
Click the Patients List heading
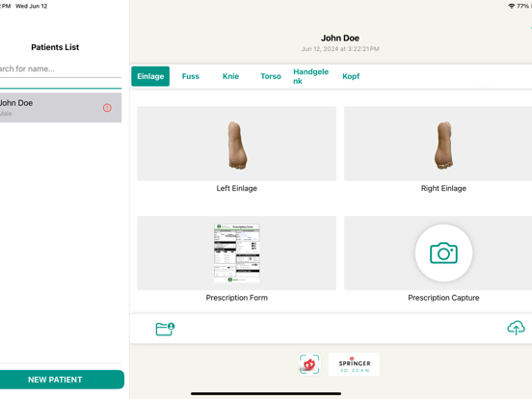tap(55, 47)
